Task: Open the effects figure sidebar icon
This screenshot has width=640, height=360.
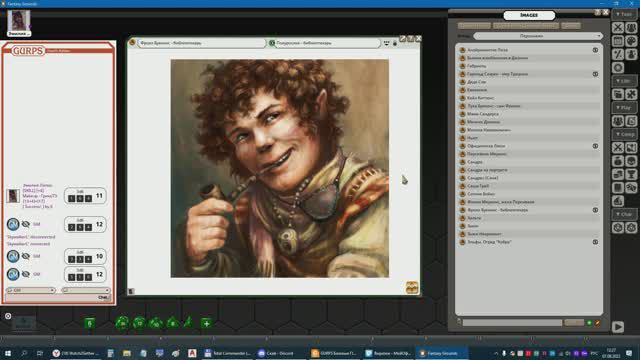Action: pyautogui.click(x=631, y=54)
